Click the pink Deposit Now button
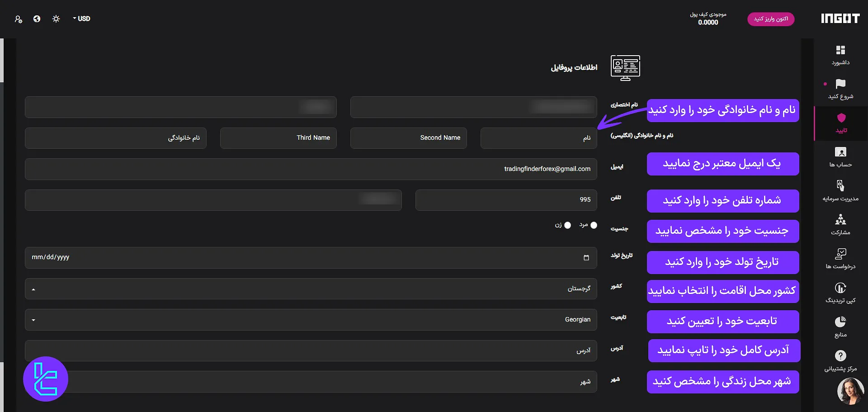868x412 pixels. click(771, 19)
